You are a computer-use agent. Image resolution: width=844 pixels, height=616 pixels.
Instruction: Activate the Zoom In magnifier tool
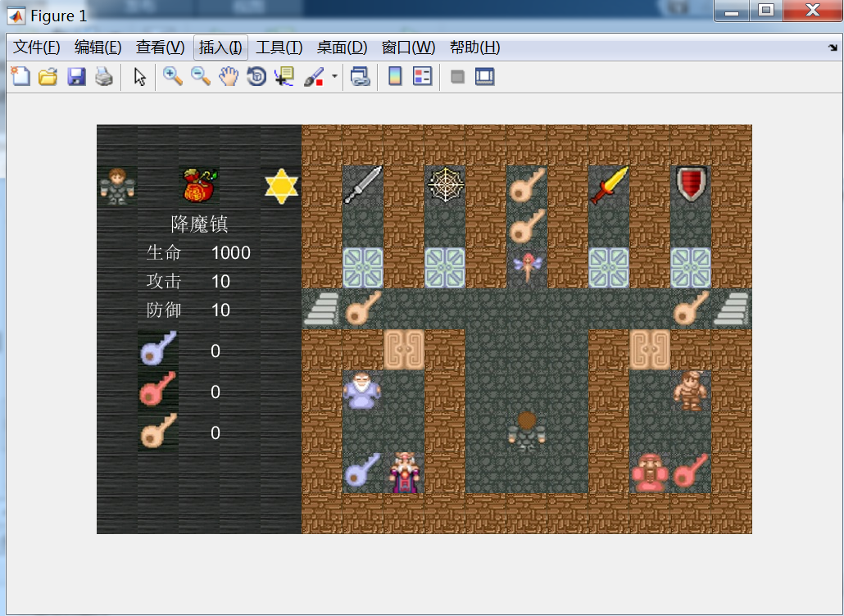tap(173, 76)
